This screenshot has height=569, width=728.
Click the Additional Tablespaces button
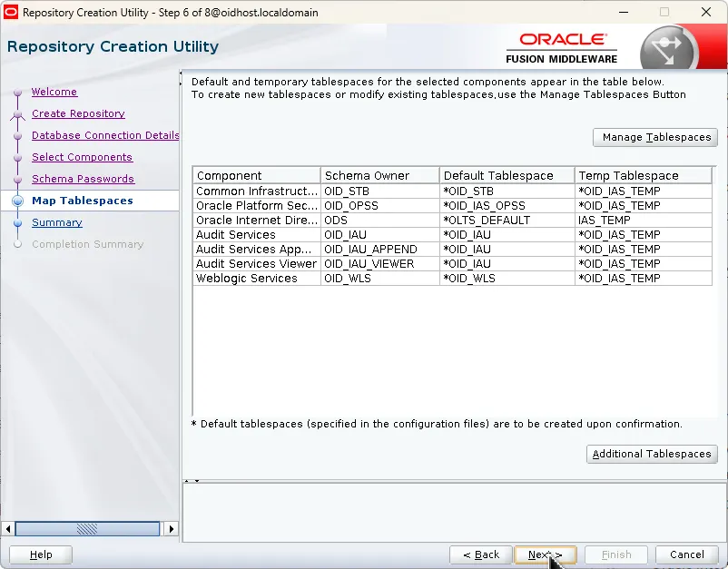[651, 454]
